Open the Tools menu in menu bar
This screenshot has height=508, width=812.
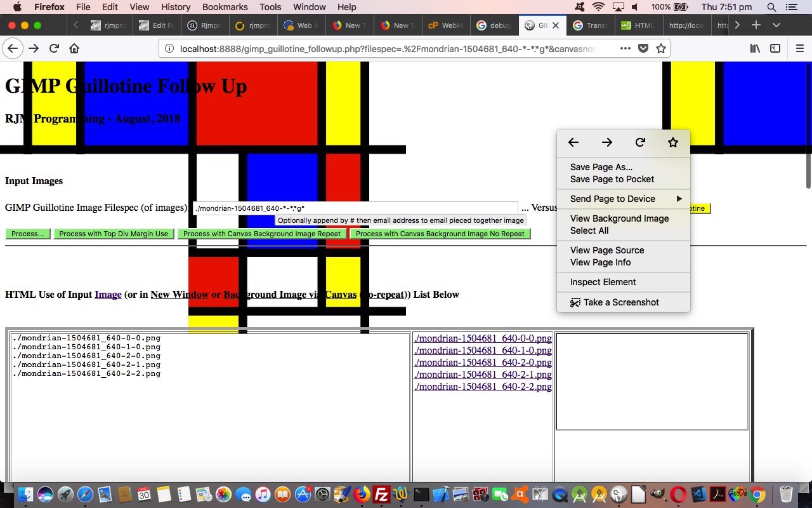click(270, 7)
